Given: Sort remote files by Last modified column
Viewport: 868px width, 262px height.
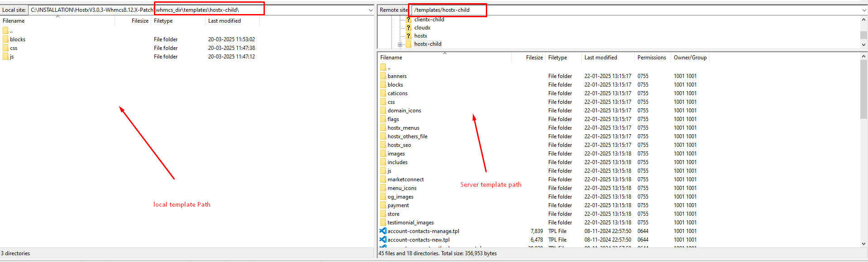Looking at the screenshot, I should click(600, 58).
